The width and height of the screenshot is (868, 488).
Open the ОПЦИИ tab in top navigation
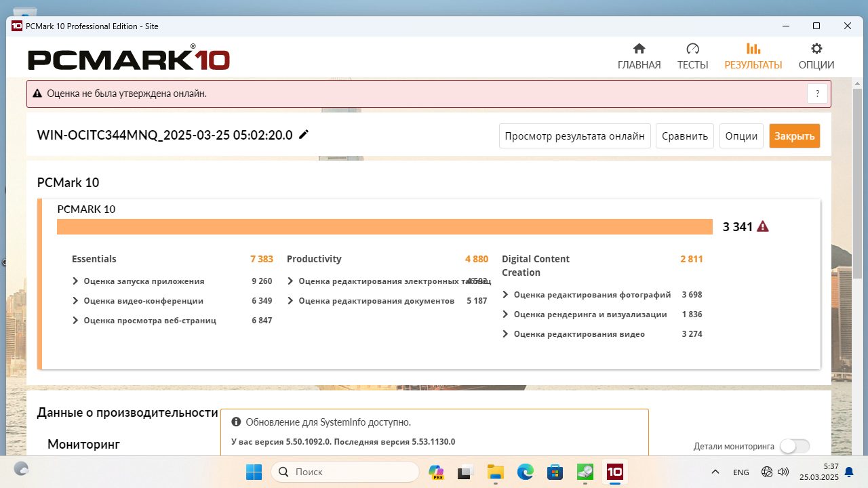(x=816, y=57)
